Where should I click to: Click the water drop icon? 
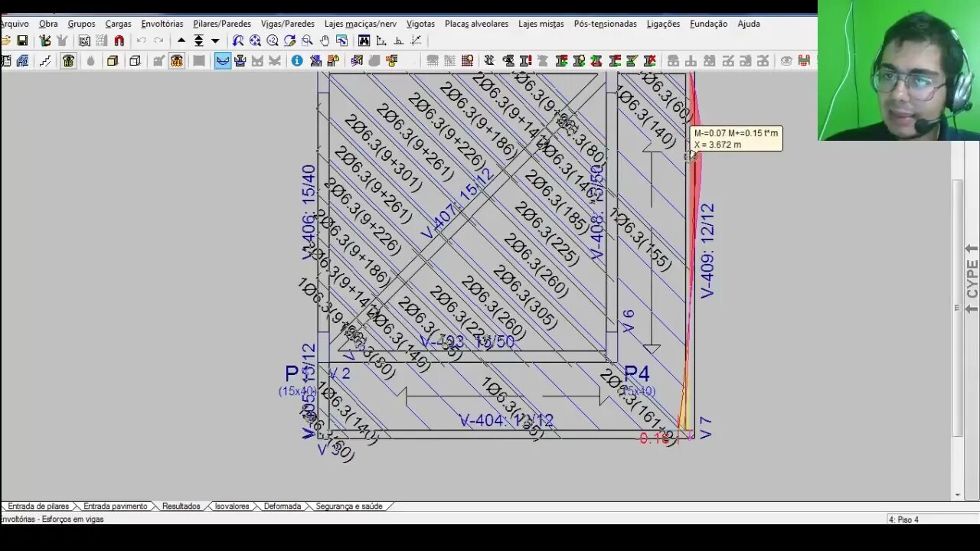click(x=90, y=60)
